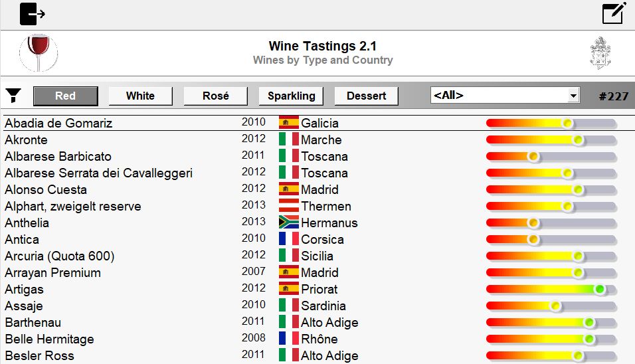Toggle the Rosé wine filter
Screen dimensions: 635x364
pos(215,96)
